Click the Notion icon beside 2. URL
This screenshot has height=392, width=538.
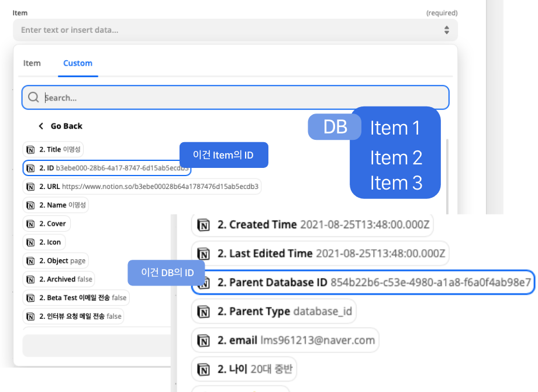click(30, 187)
